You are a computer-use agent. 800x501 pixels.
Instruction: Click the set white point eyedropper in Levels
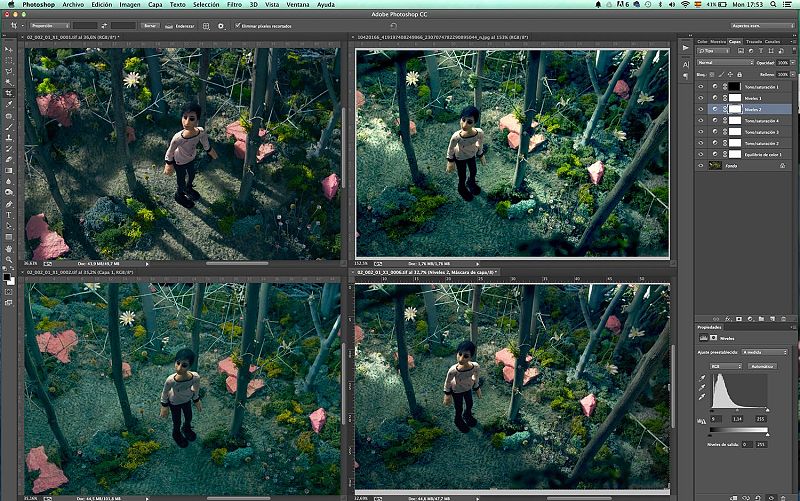click(702, 397)
